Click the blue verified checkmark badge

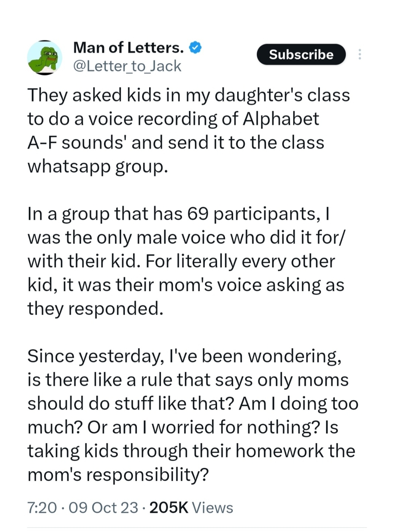195,48
